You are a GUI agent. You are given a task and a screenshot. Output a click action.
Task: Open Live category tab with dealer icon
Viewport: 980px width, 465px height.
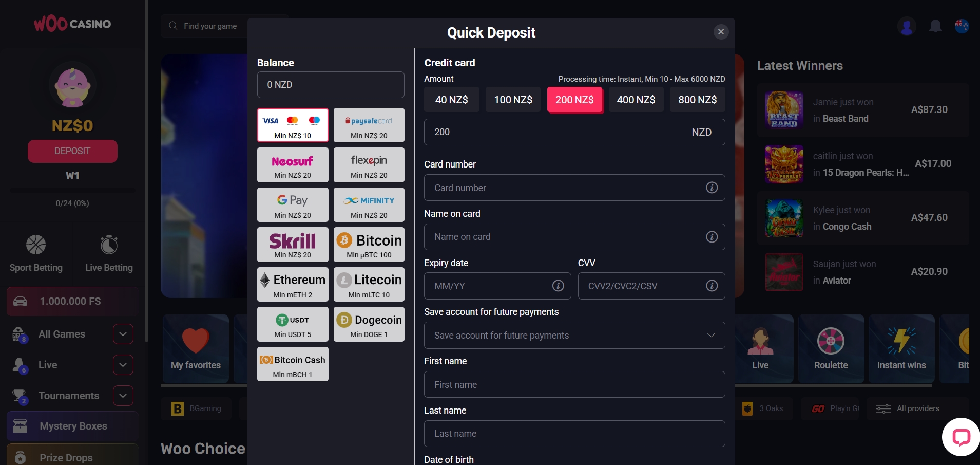pos(760,348)
